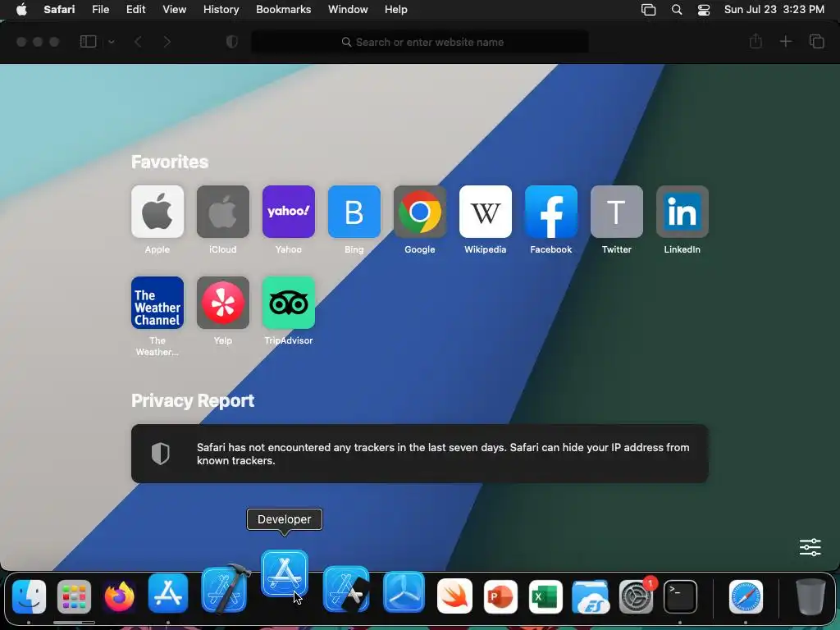Open The Weather Channel favorite tile
Screen dimensions: 840x630
(x=157, y=303)
